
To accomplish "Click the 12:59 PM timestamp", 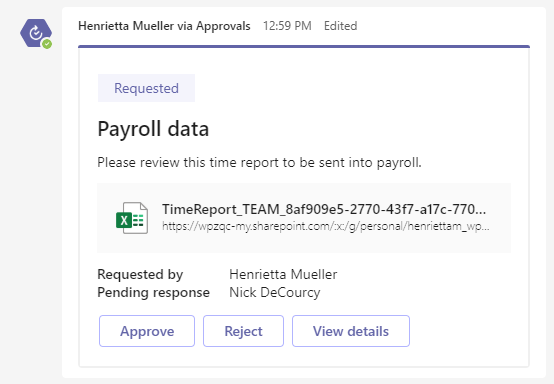I will coord(287,26).
